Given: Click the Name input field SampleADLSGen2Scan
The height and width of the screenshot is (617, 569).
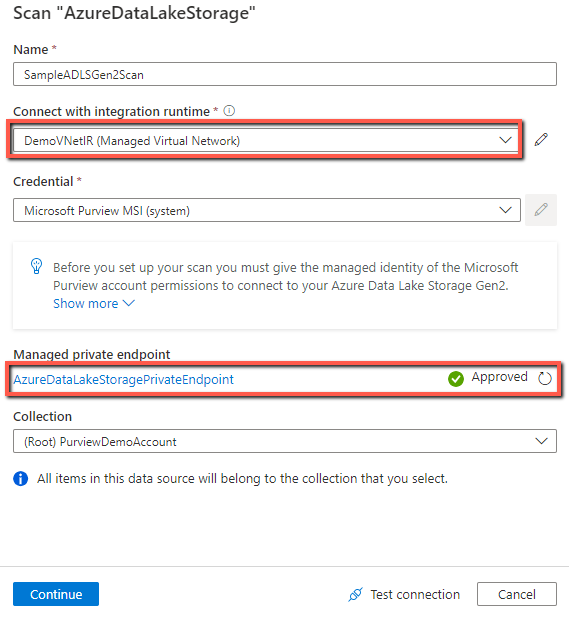Looking at the screenshot, I should [x=284, y=74].
